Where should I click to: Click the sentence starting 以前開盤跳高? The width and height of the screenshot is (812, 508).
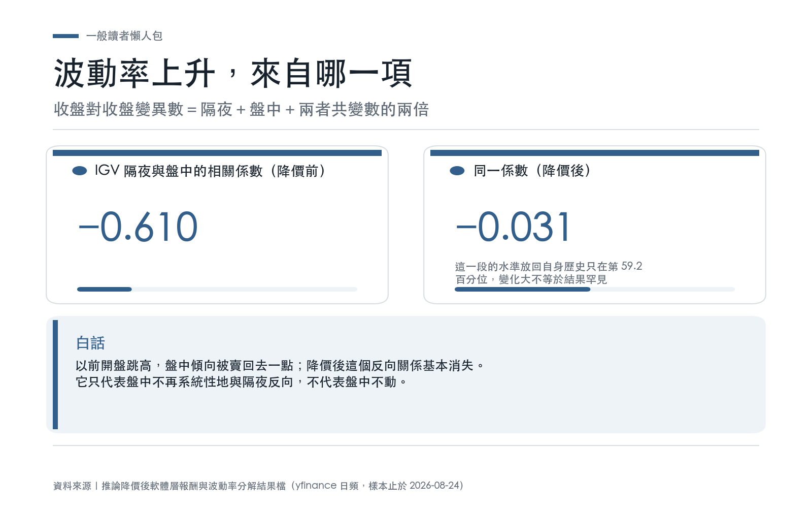click(x=281, y=366)
